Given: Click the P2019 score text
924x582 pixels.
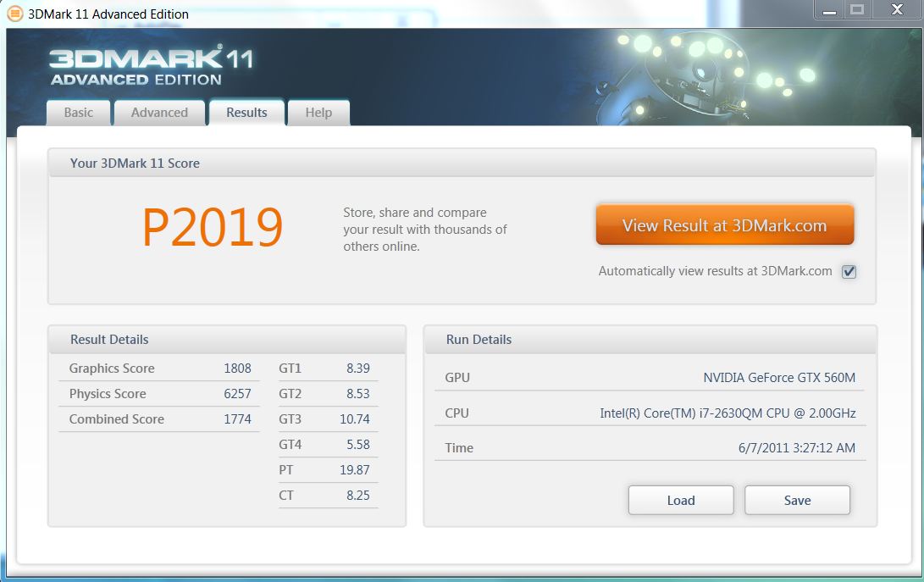Looking at the screenshot, I should point(212,228).
